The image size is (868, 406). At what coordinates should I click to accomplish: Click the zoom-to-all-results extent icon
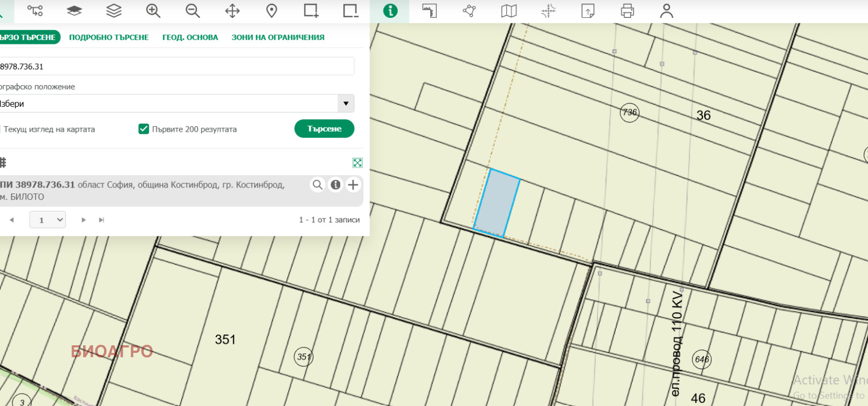(357, 163)
